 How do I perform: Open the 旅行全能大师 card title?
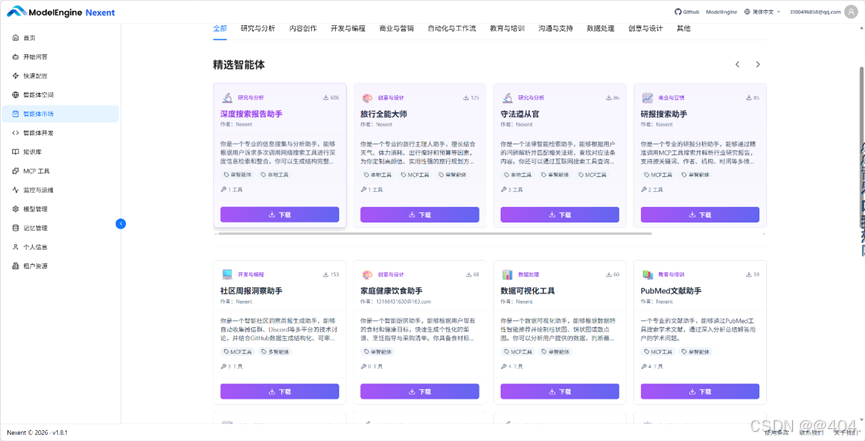[x=383, y=114]
